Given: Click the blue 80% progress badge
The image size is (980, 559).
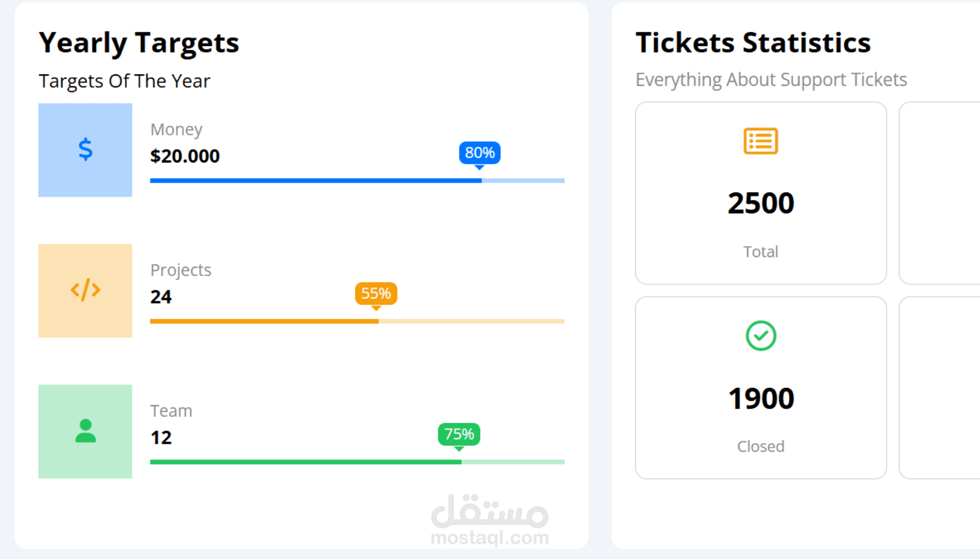Looking at the screenshot, I should click(480, 153).
